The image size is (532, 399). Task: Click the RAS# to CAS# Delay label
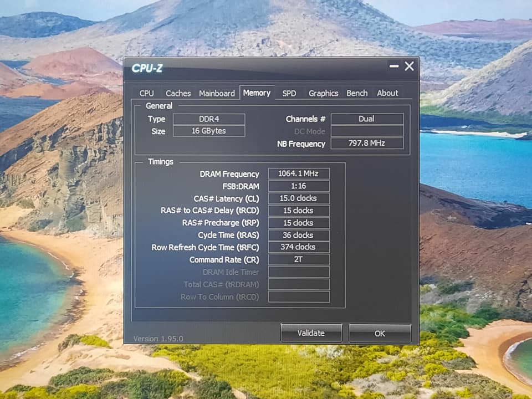tap(209, 211)
